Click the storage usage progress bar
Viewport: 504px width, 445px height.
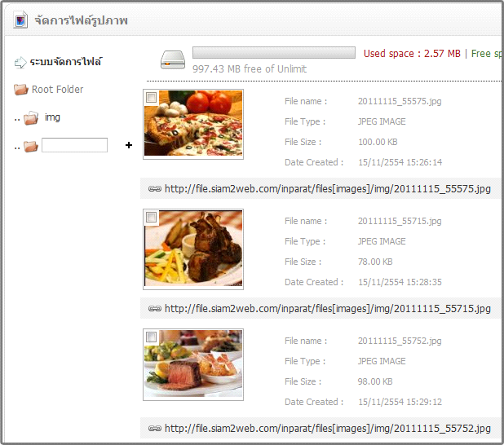click(x=274, y=53)
